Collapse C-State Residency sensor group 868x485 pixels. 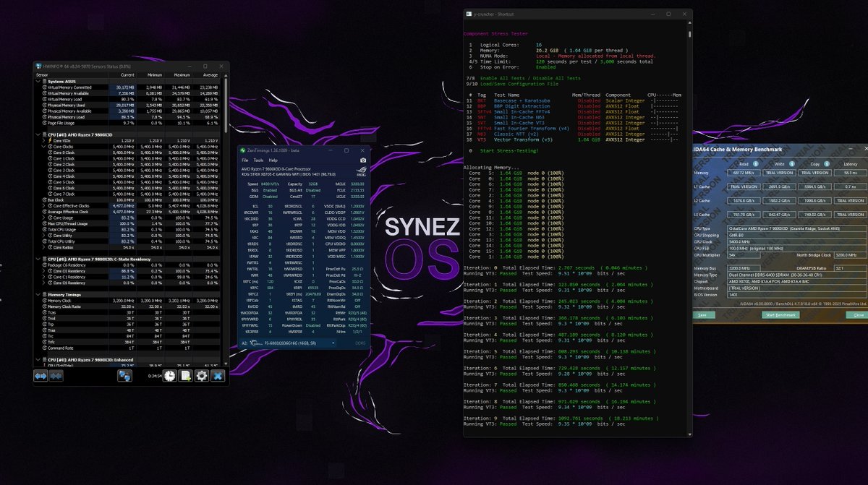pyautogui.click(x=38, y=259)
